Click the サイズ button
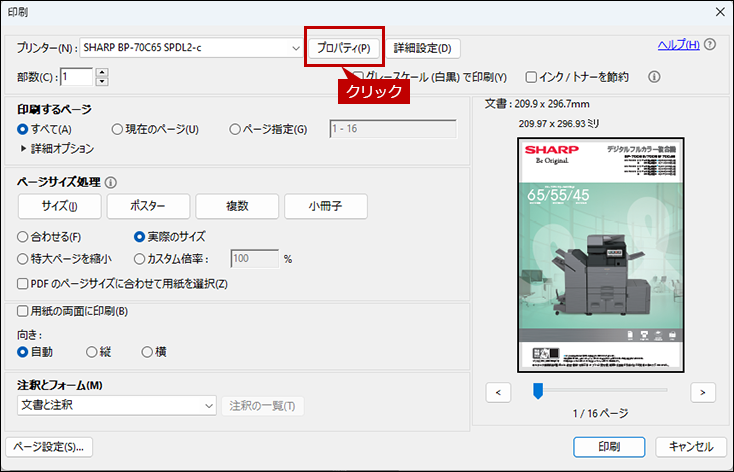Screen dimensions: 734x472 click(x=59, y=206)
